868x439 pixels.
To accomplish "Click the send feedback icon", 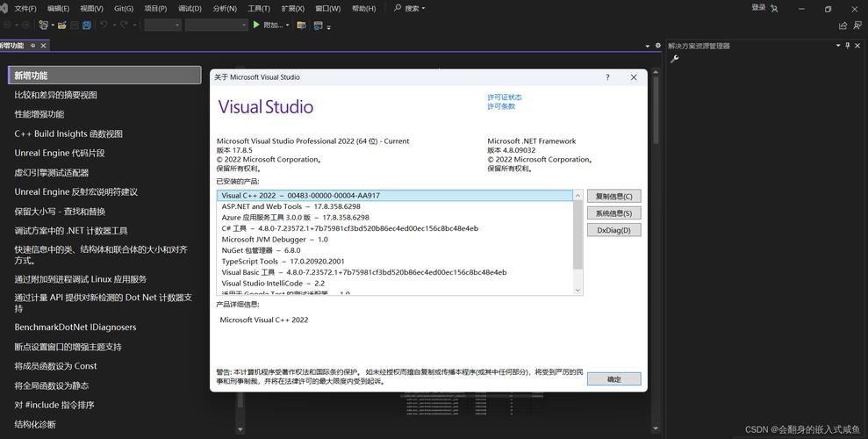I will [858, 25].
